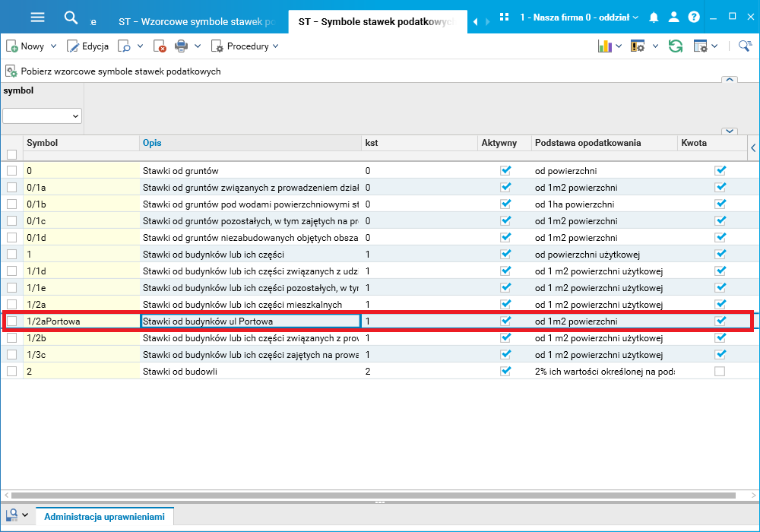Viewport: 760px width, 532px height.
Task: Open the notifications bell
Action: tap(654, 17)
